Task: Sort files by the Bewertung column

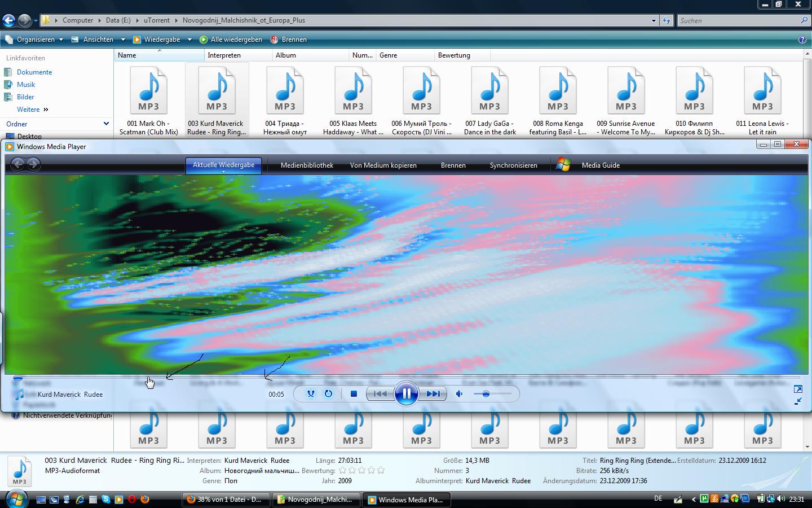Action: [x=462, y=55]
